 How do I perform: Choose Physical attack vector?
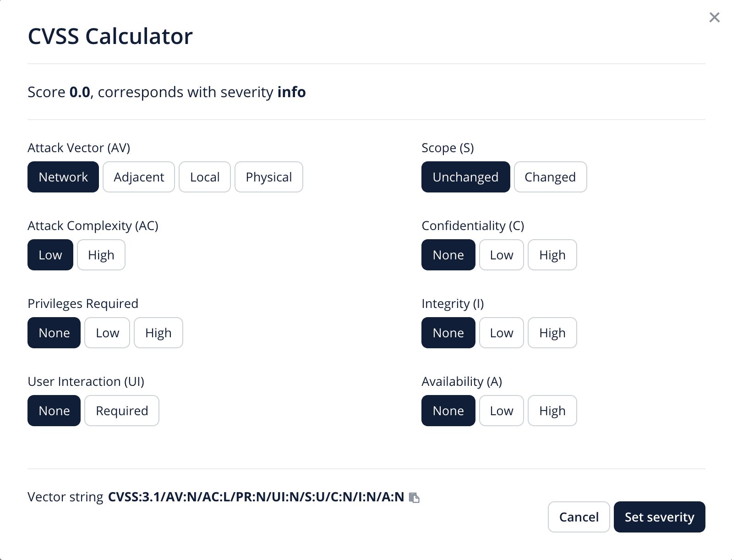pos(269,177)
